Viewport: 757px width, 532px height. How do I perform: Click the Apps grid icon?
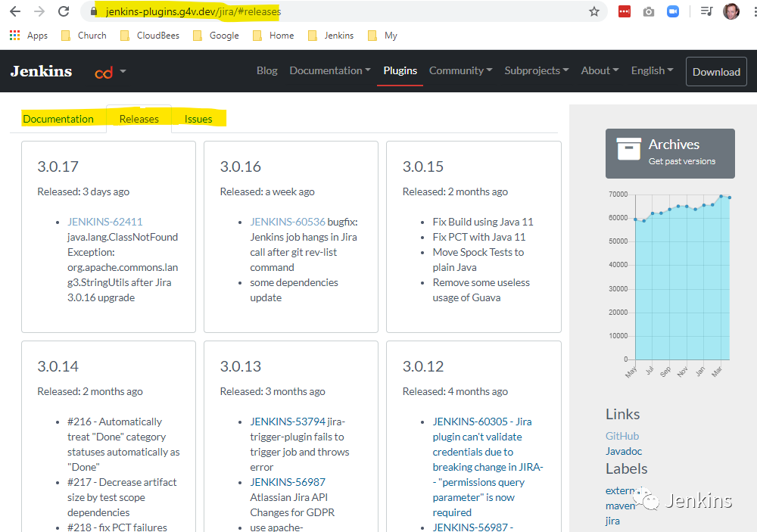[14, 35]
